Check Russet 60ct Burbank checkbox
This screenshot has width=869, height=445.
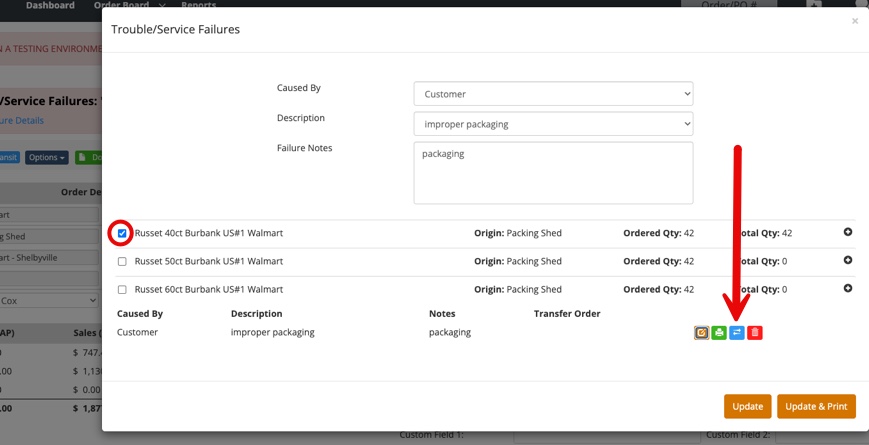coord(122,289)
